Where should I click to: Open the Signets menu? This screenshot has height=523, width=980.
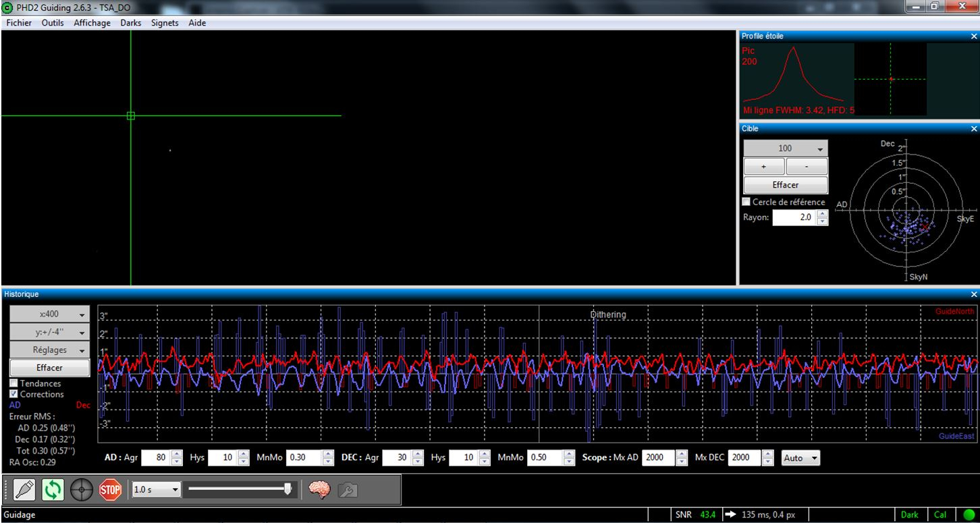[x=165, y=23]
